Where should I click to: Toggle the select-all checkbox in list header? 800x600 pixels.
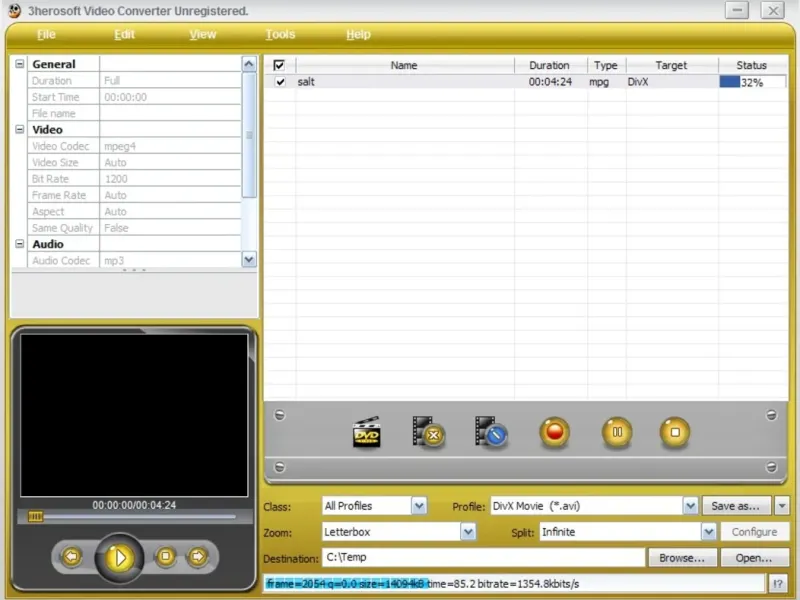(279, 65)
